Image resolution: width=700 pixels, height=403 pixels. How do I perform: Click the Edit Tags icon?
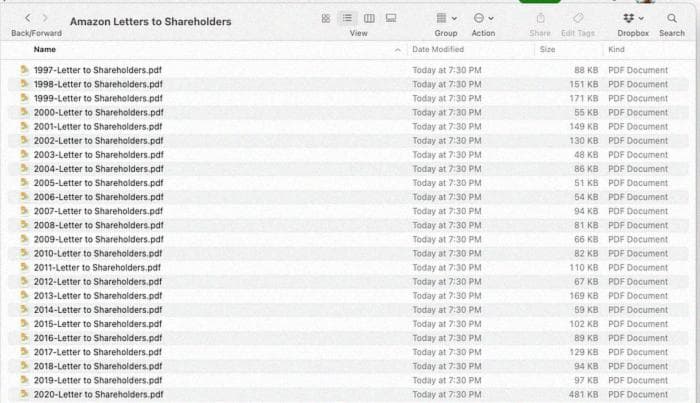click(578, 18)
